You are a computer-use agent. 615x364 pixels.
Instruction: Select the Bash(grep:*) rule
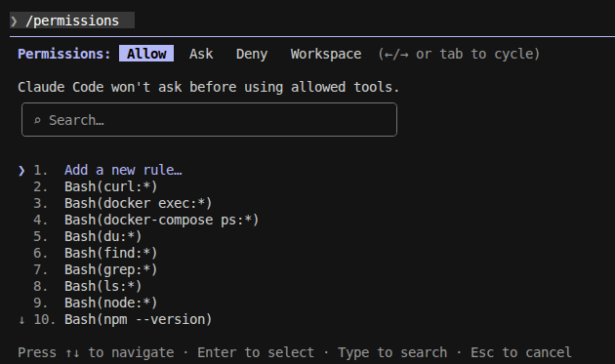coord(110,270)
